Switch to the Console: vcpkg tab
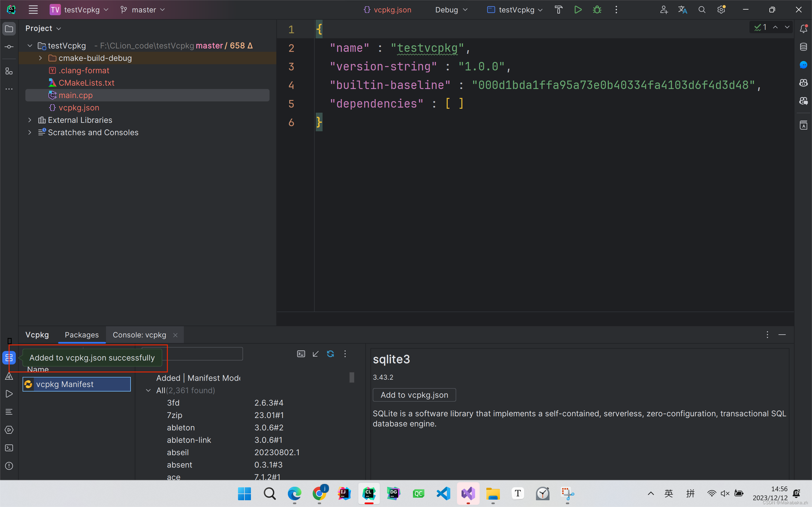The image size is (812, 507). 139,335
